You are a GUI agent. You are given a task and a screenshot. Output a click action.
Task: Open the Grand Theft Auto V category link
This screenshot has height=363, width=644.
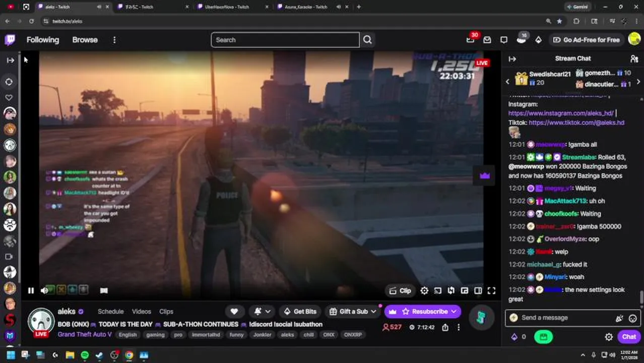click(x=85, y=334)
